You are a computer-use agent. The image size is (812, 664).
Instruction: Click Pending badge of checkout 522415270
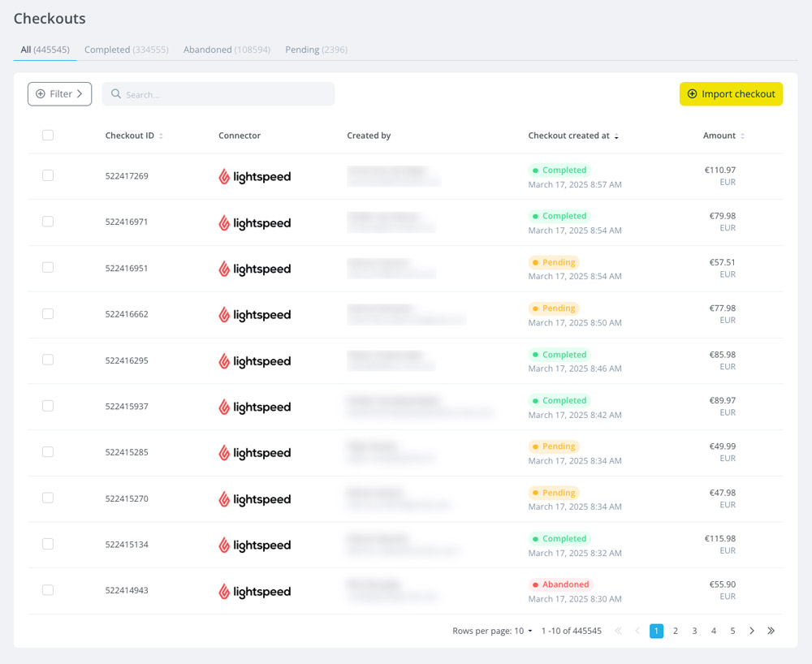(x=554, y=493)
